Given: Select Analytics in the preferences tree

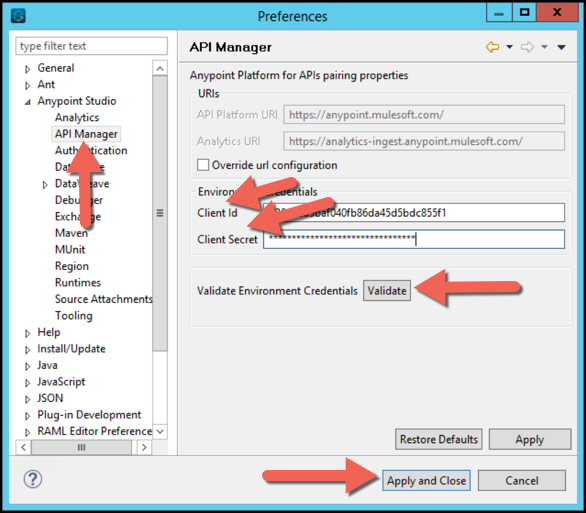Looking at the screenshot, I should (77, 117).
